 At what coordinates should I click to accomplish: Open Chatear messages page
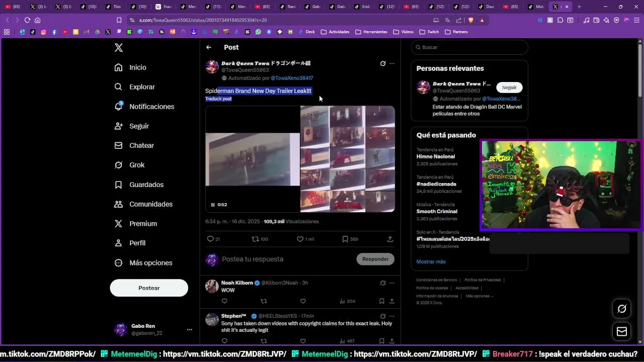coord(134,145)
